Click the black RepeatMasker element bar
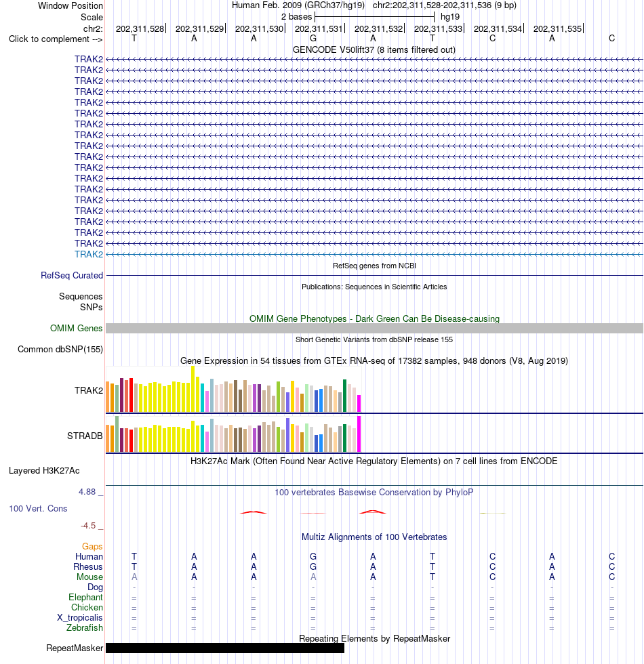The width and height of the screenshot is (644, 664). pos(225,648)
